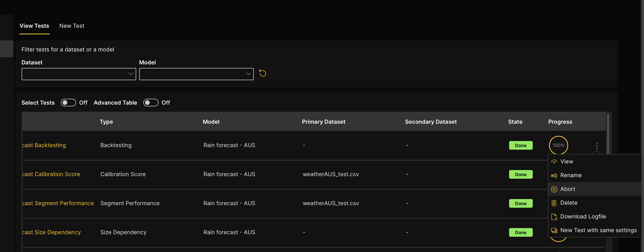Click the eye icon next to View
This screenshot has height=252, width=644.
[x=554, y=162]
